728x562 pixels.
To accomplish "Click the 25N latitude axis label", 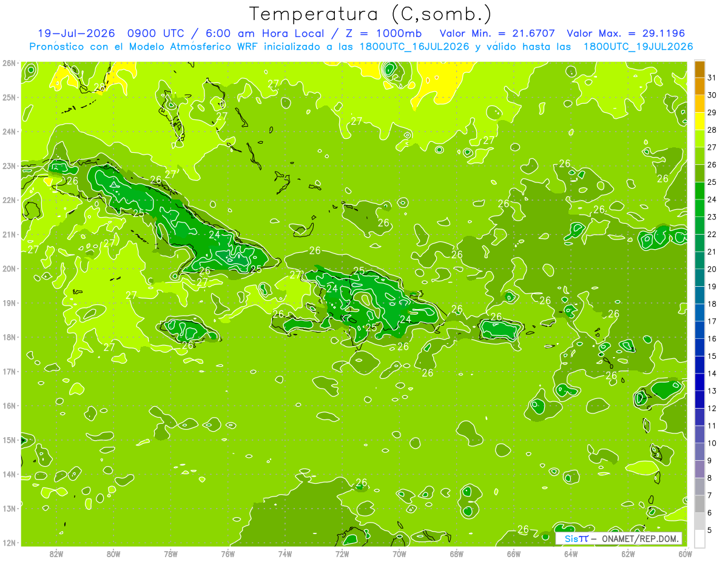I will (x=8, y=97).
